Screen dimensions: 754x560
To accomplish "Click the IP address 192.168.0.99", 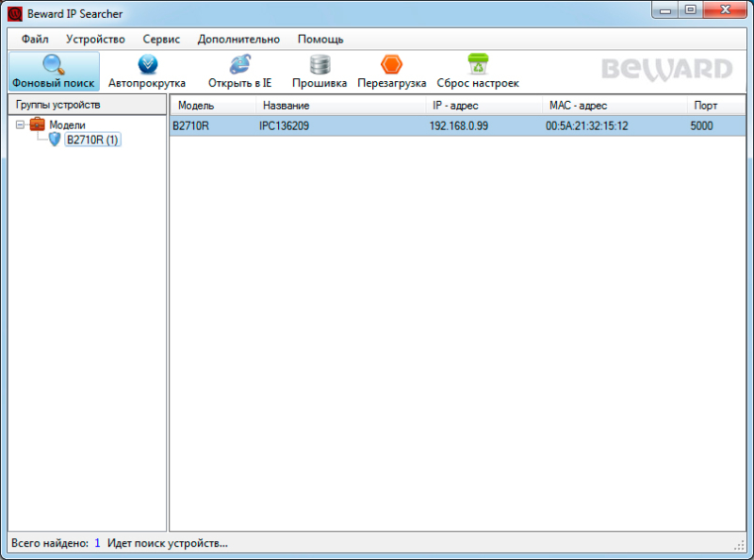I will 459,126.
